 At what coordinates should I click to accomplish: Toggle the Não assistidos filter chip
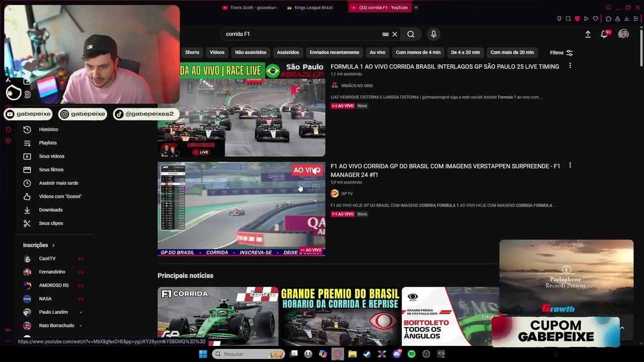(251, 52)
